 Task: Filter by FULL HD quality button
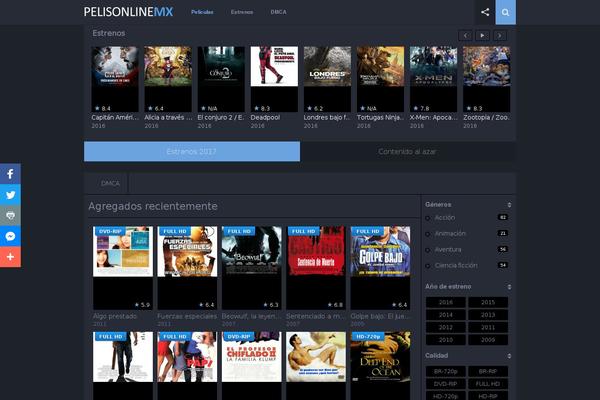click(x=488, y=384)
